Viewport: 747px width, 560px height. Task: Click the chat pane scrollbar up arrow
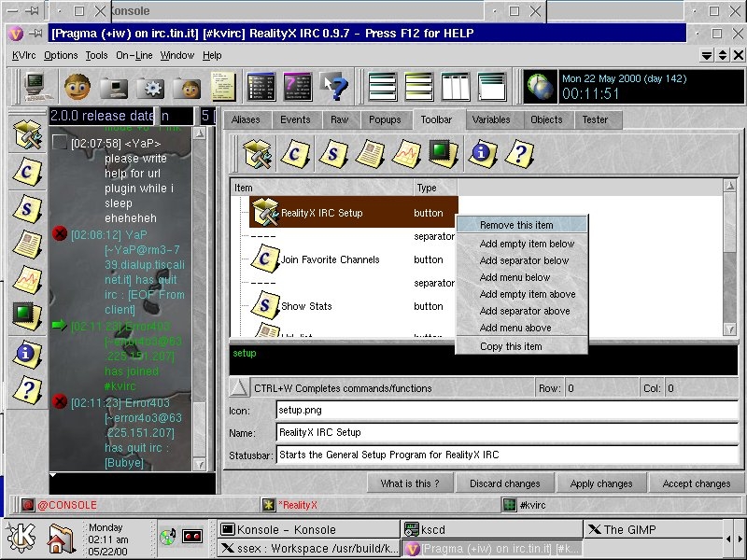coord(200,133)
